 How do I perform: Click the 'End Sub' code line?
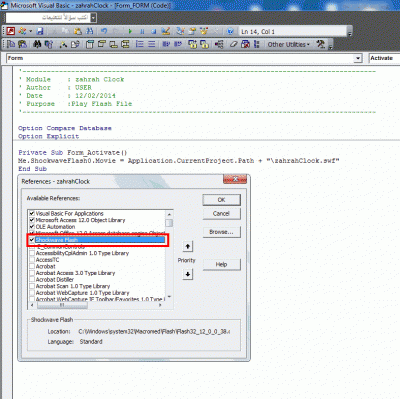(x=32, y=169)
